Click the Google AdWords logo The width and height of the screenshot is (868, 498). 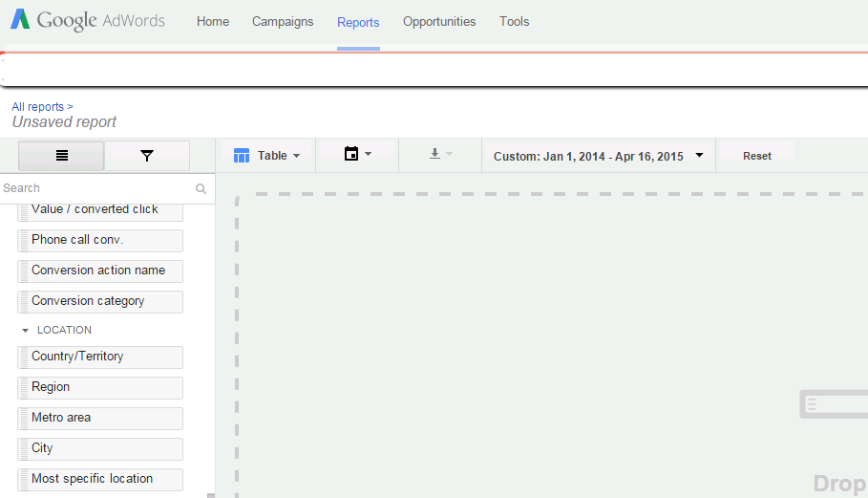tap(88, 21)
